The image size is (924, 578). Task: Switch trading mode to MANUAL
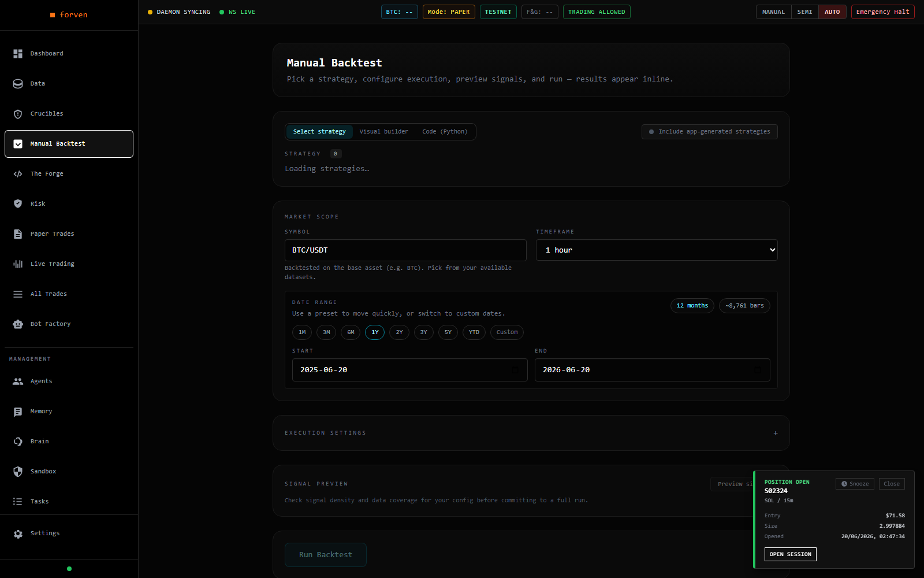click(x=773, y=12)
